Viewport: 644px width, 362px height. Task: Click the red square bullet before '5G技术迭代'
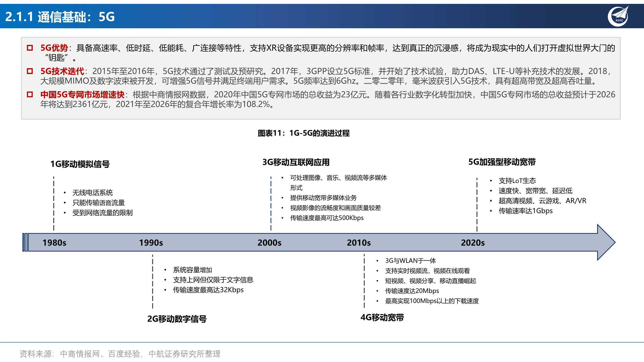point(30,71)
